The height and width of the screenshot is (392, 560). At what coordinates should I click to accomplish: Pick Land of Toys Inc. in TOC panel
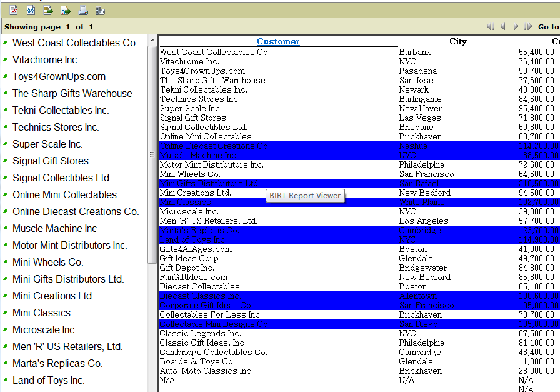coord(49,381)
